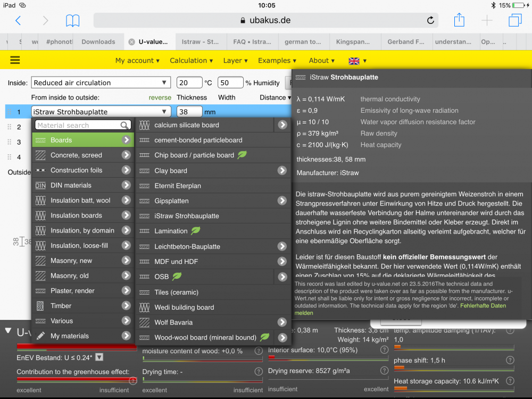Choose Tiles (ceramic) material
532x399 pixels.
click(x=213, y=292)
